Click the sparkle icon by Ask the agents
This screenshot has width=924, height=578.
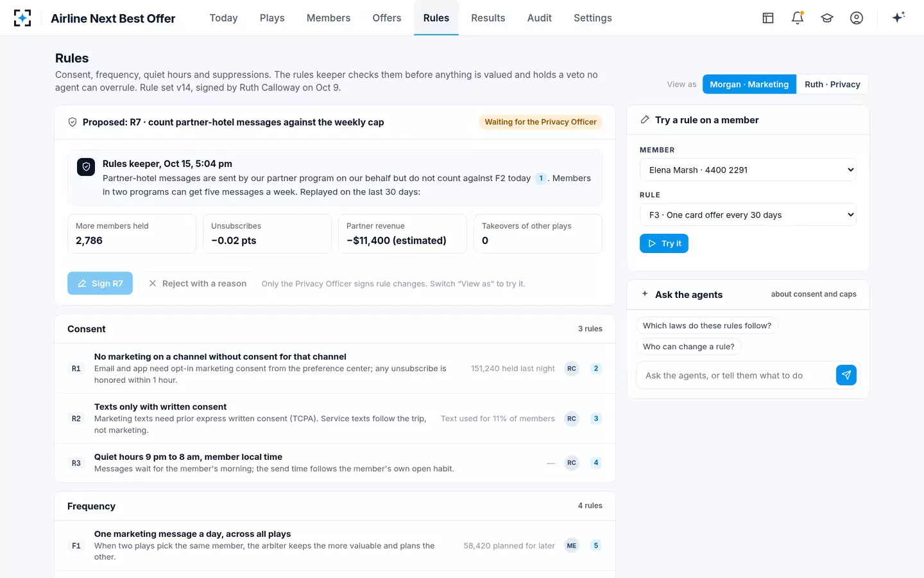pos(645,294)
